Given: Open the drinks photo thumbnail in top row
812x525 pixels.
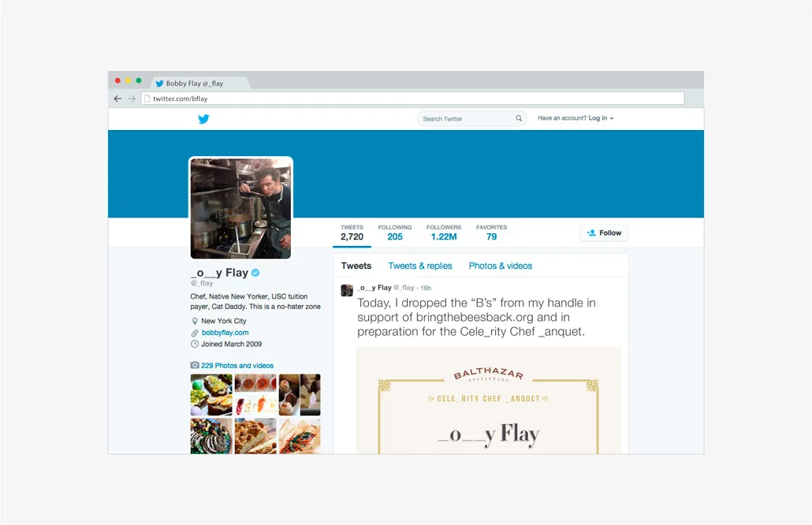Looking at the screenshot, I should (255, 394).
